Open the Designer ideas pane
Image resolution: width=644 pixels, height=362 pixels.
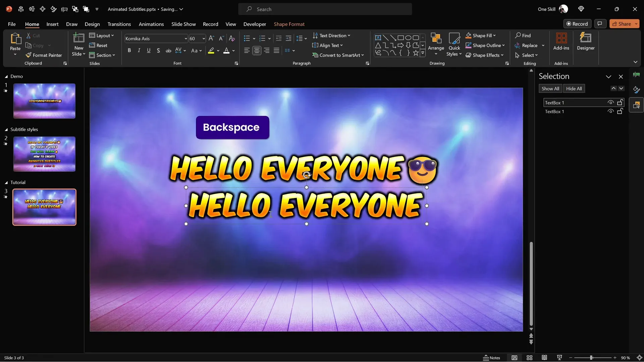coord(586,42)
